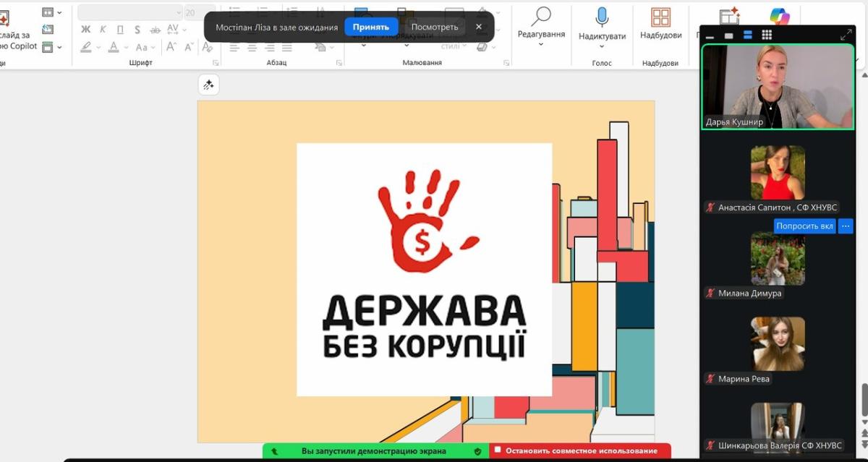
Task: Toggle strikethrough text formatting
Action: (x=155, y=30)
